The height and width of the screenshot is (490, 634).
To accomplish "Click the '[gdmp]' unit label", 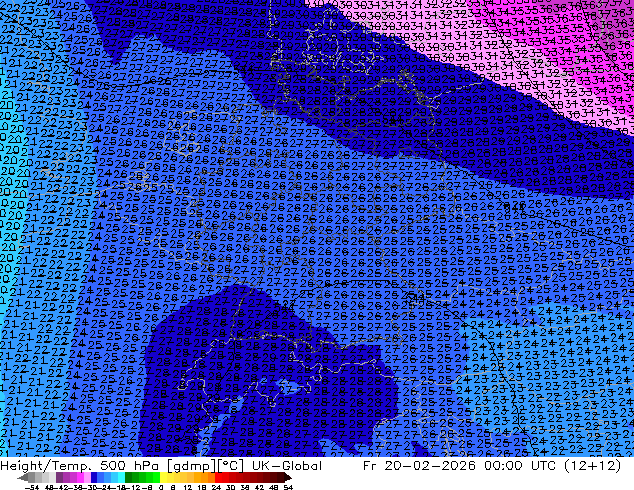I will point(191,466).
